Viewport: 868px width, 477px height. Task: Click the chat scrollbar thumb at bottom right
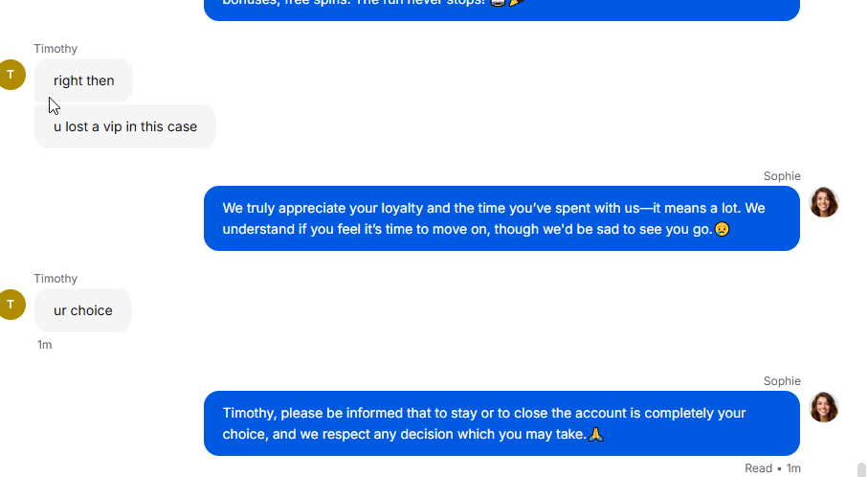pyautogui.click(x=861, y=469)
